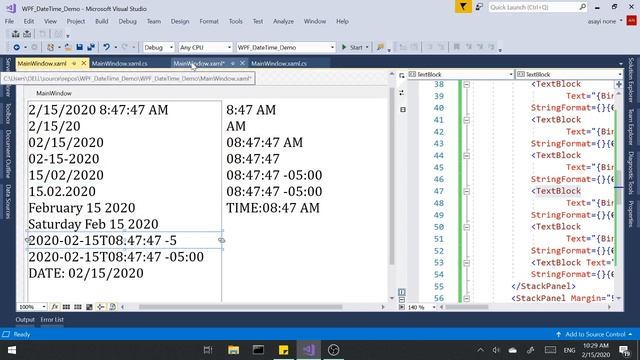Screen dimensions: 640x360
Task: Open the Output panel tab
Action: 25,320
